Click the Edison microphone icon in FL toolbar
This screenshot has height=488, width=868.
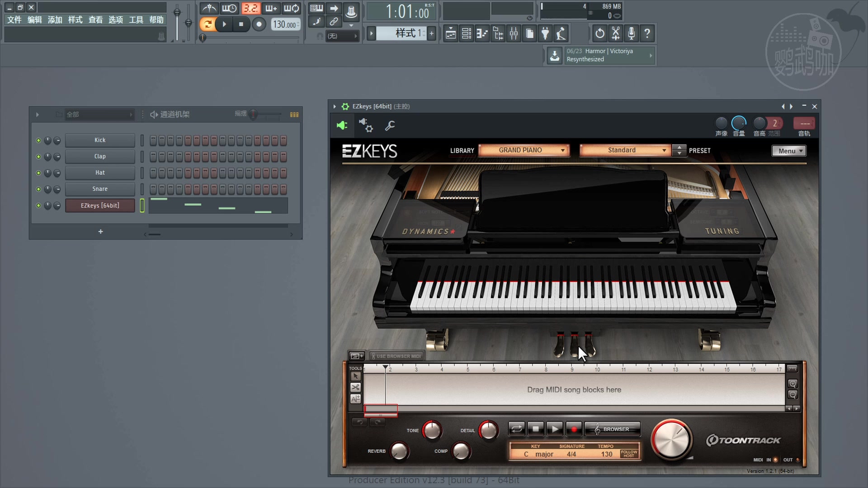pyautogui.click(x=631, y=33)
